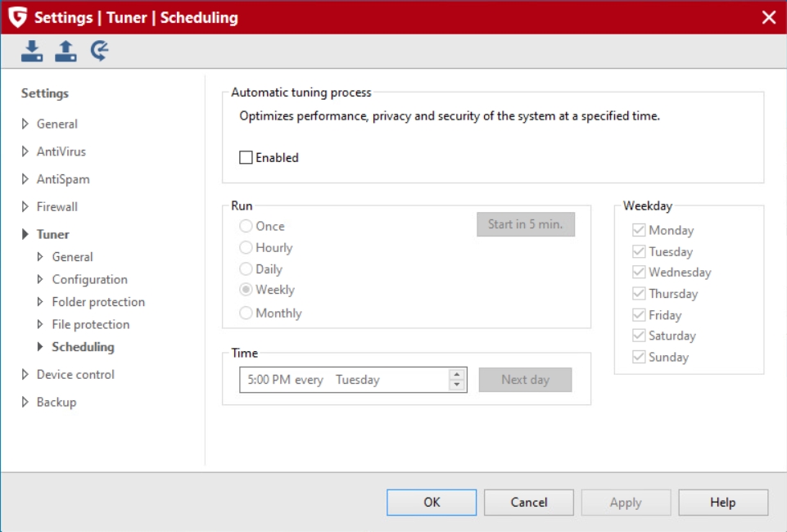Screen dimensions: 787x532
Task: Collapse the Tuner section arrow
Action: tap(25, 235)
